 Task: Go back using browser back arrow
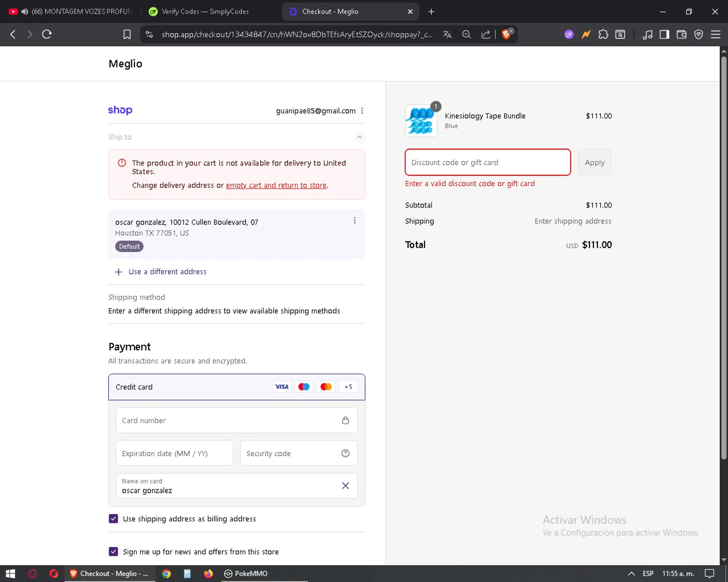[13, 34]
